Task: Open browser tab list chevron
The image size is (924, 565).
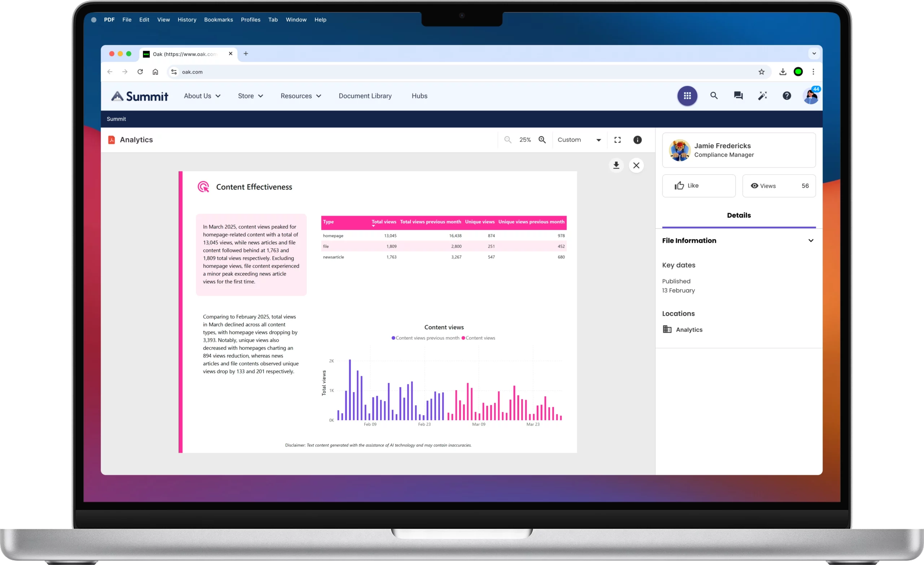Action: 814,54
